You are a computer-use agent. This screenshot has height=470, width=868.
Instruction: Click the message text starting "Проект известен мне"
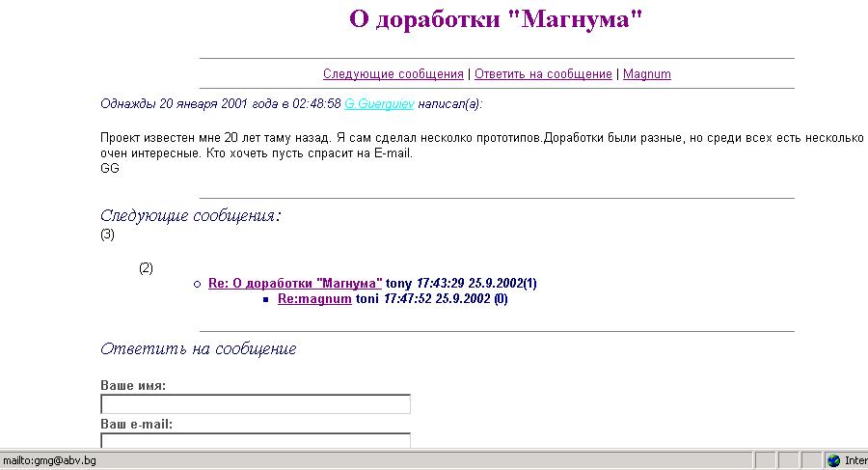(x=481, y=145)
